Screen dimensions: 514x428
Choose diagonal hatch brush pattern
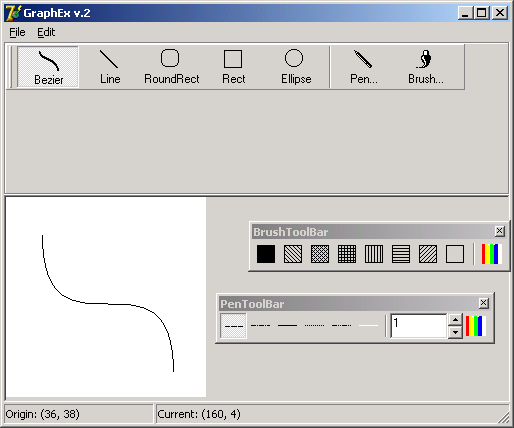pos(293,254)
